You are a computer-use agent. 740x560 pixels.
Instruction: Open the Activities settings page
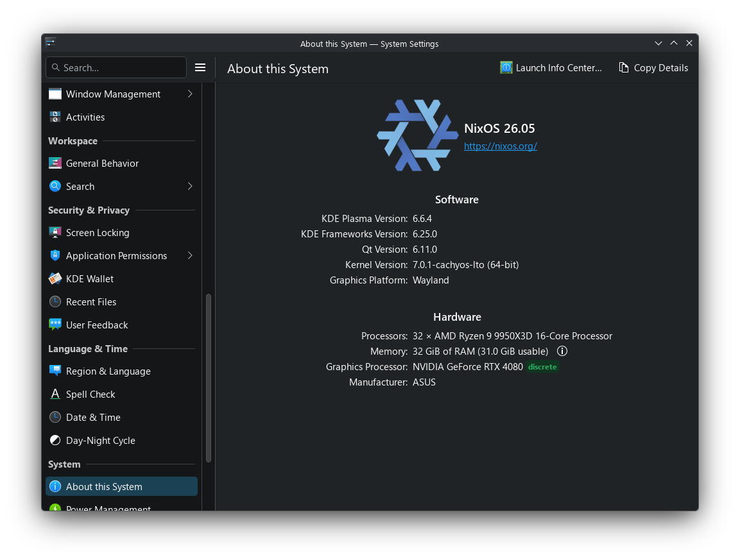(x=121, y=117)
